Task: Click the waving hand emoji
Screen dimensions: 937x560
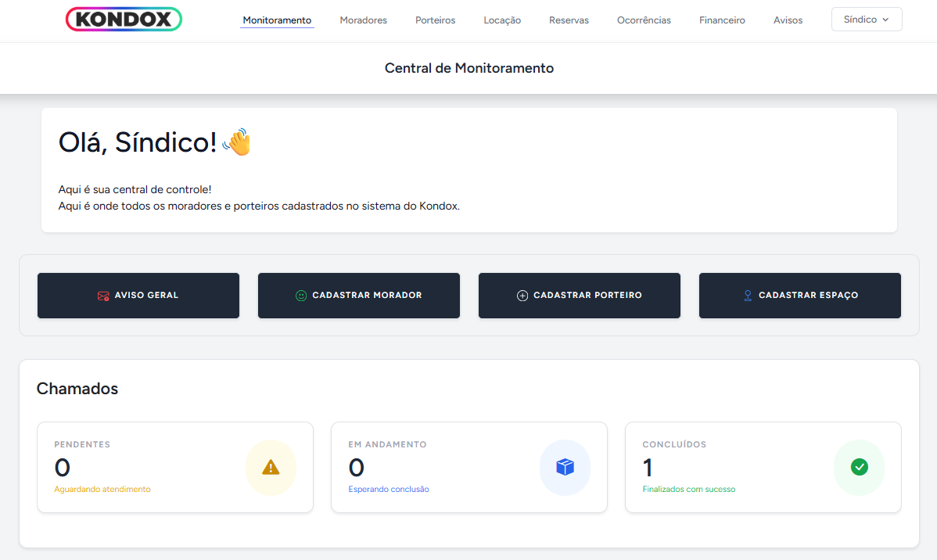Action: pyautogui.click(x=237, y=142)
